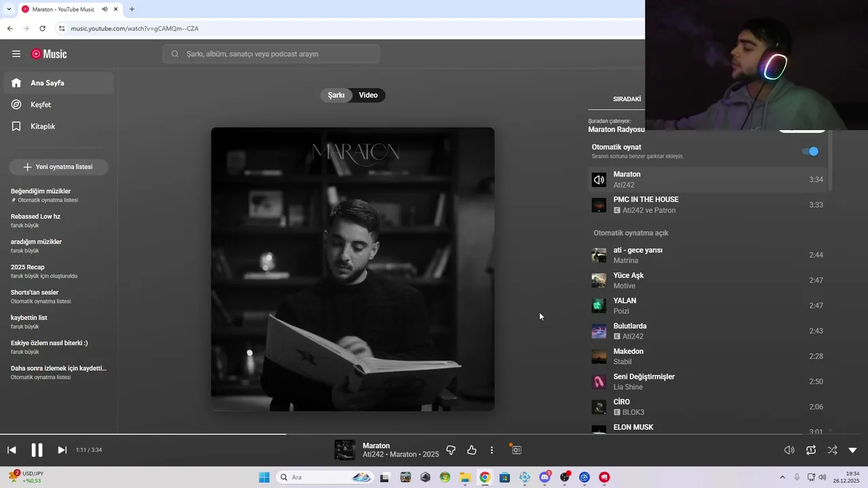Click the Yüce Aşk queue thumbnail
The image size is (868, 488).
pyautogui.click(x=599, y=281)
